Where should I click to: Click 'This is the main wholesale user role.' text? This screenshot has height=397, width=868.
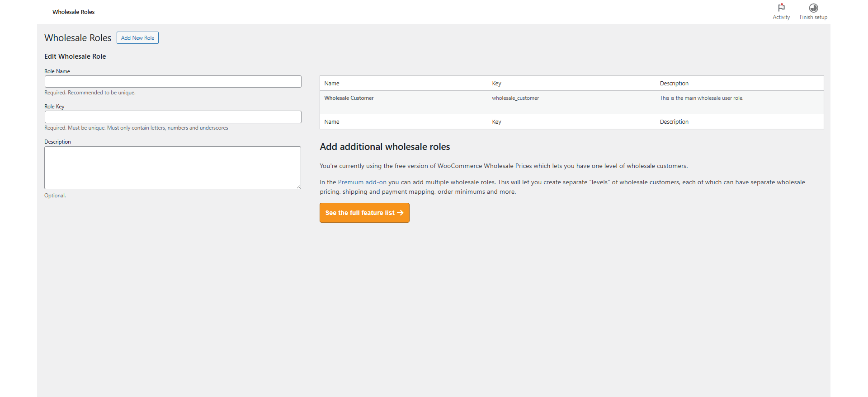(702, 98)
